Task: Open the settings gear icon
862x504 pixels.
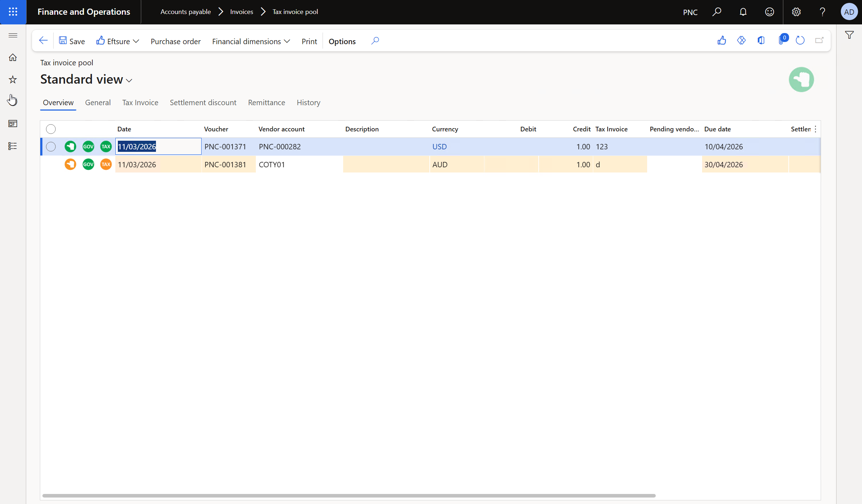Action: click(x=796, y=12)
